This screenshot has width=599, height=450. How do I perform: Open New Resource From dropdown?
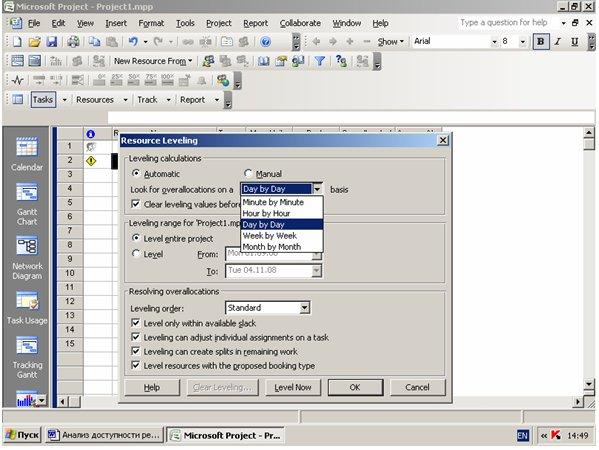click(x=153, y=61)
